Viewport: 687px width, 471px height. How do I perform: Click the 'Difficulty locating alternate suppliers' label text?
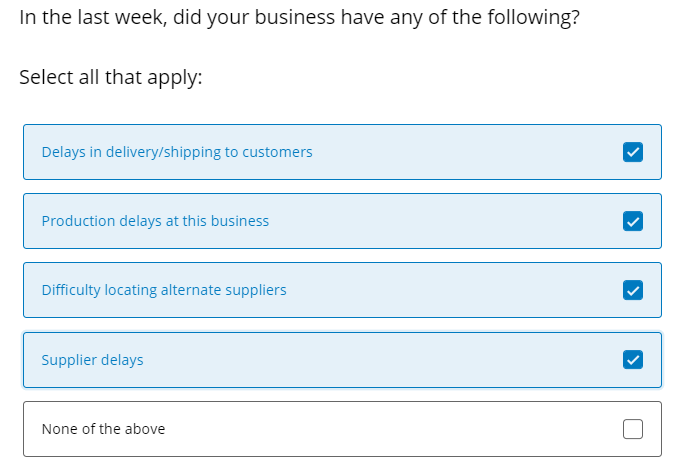(164, 290)
